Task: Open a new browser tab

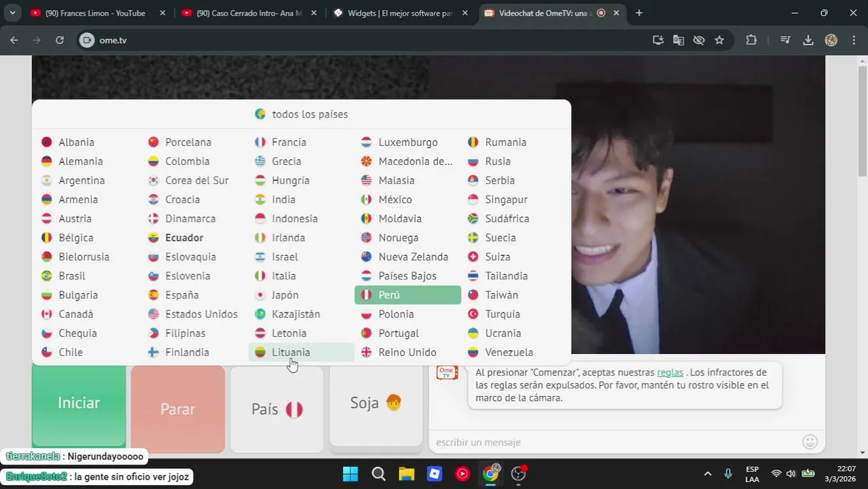Action: tap(639, 13)
